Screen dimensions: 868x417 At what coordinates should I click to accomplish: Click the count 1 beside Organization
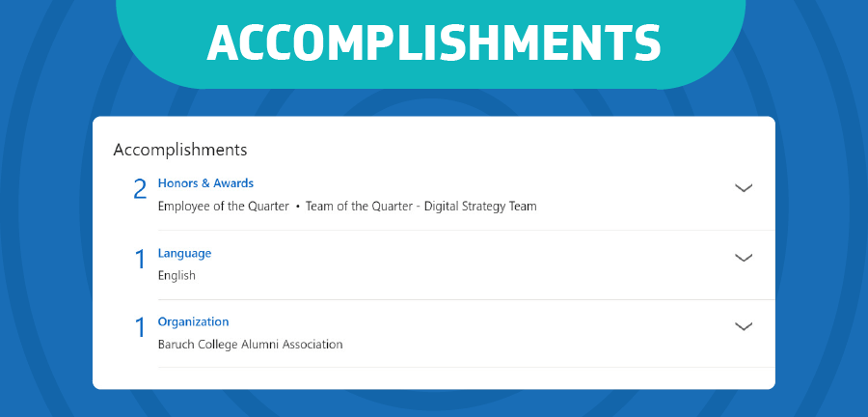click(140, 327)
